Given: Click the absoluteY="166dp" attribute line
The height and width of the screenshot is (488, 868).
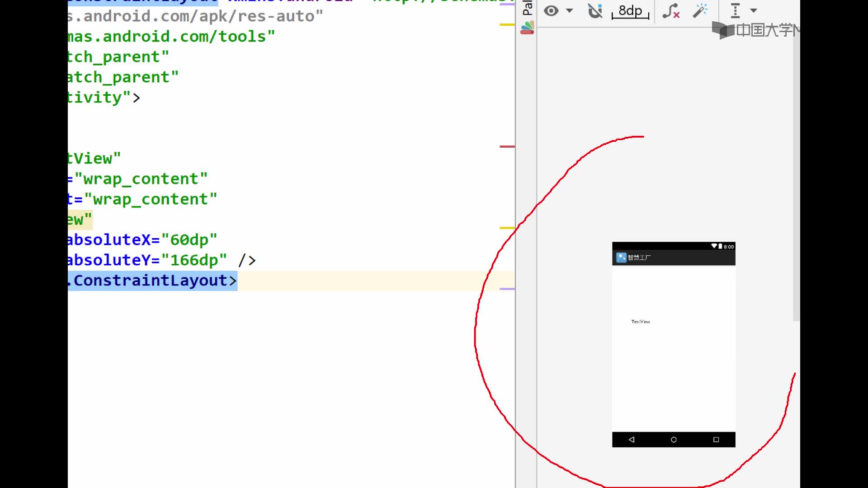Looking at the screenshot, I should pos(162,260).
